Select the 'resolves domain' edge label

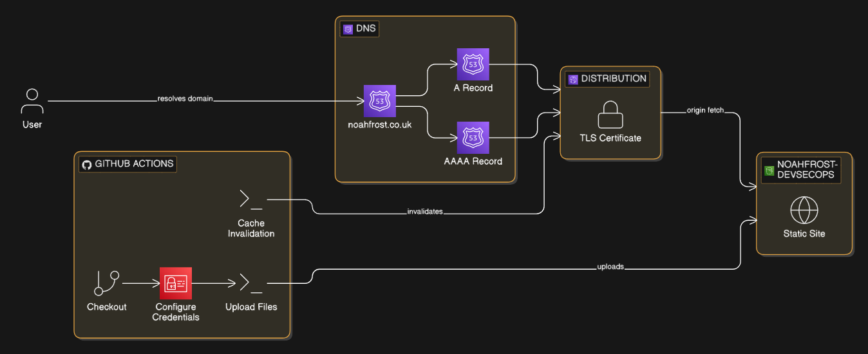click(185, 100)
